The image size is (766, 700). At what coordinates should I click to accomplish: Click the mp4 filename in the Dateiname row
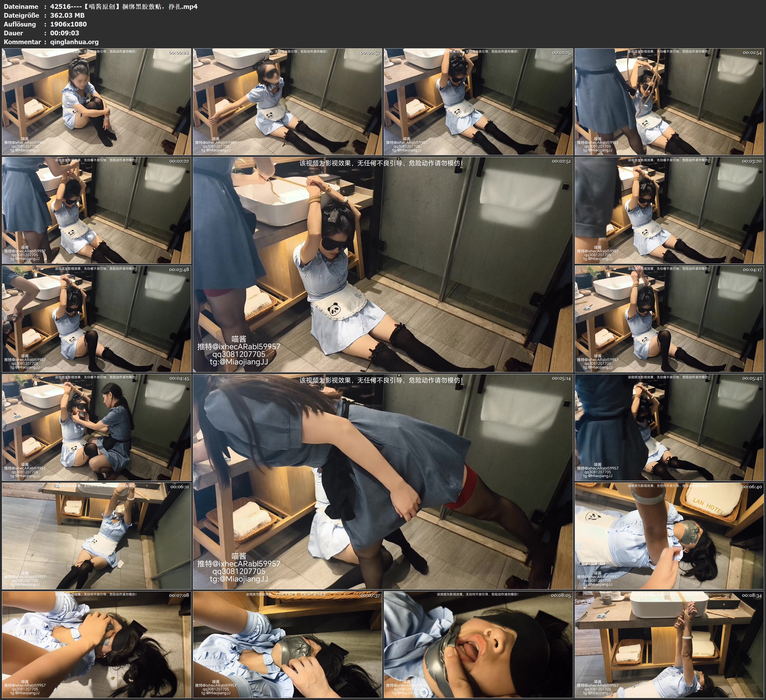coord(123,6)
